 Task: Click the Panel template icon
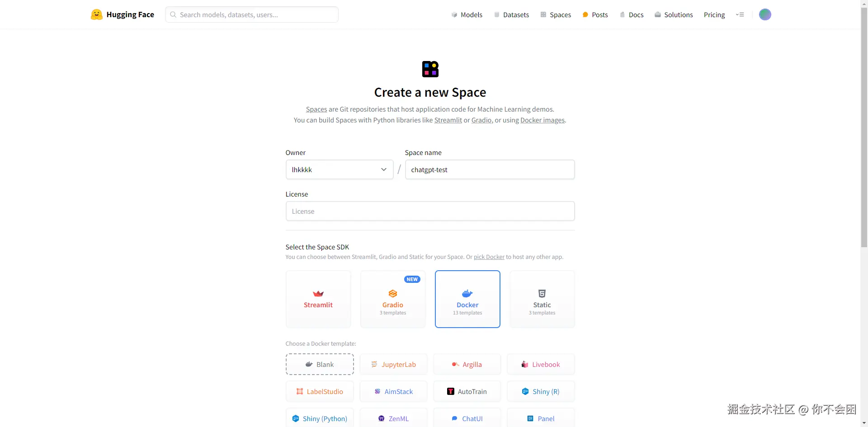[x=530, y=418]
